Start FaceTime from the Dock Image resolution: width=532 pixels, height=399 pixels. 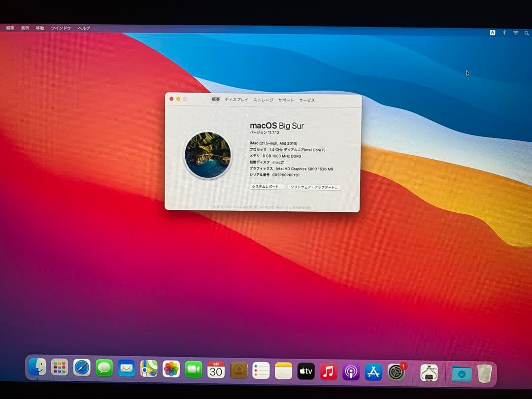point(193,370)
